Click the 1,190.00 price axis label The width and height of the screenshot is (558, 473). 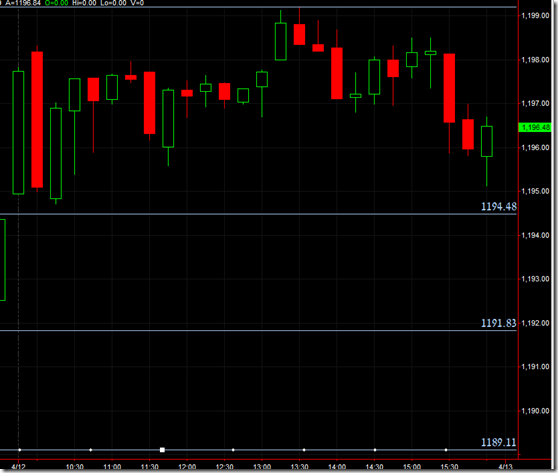(536, 411)
